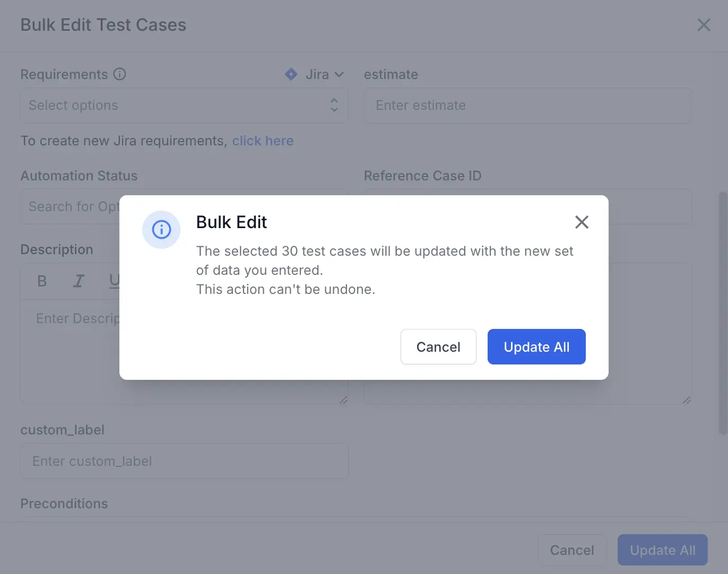This screenshot has height=574, width=728.
Task: Close the Bulk Edit Test Cases panel
Action: pos(704,25)
